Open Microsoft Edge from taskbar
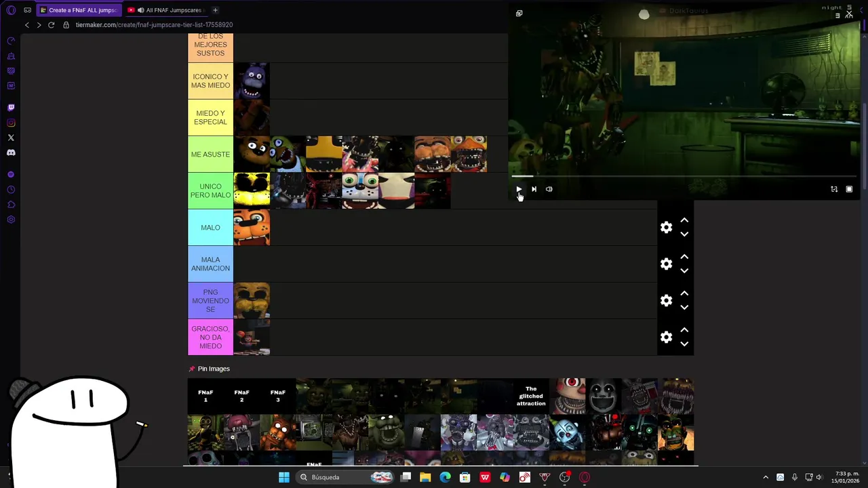This screenshot has height=488, width=868. [x=445, y=477]
